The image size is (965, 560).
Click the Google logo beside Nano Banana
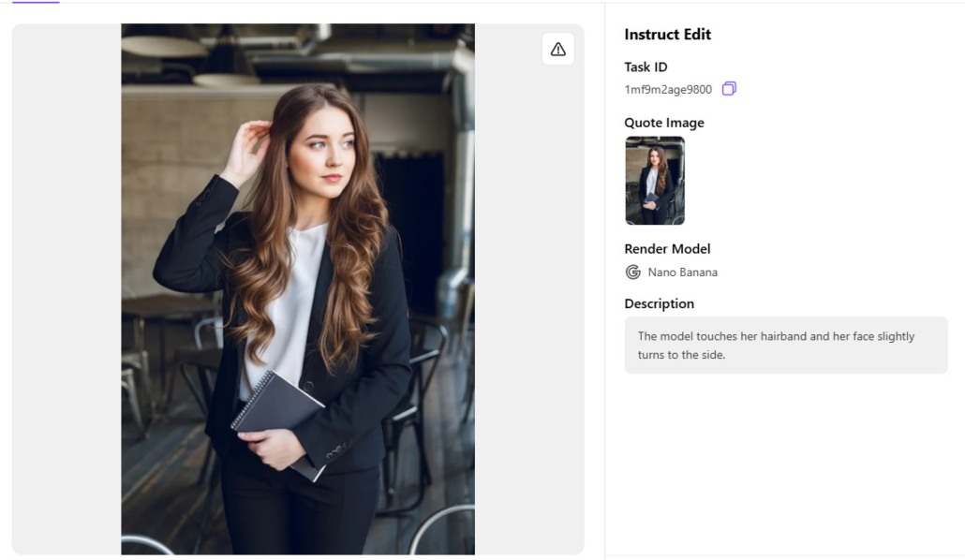click(633, 273)
